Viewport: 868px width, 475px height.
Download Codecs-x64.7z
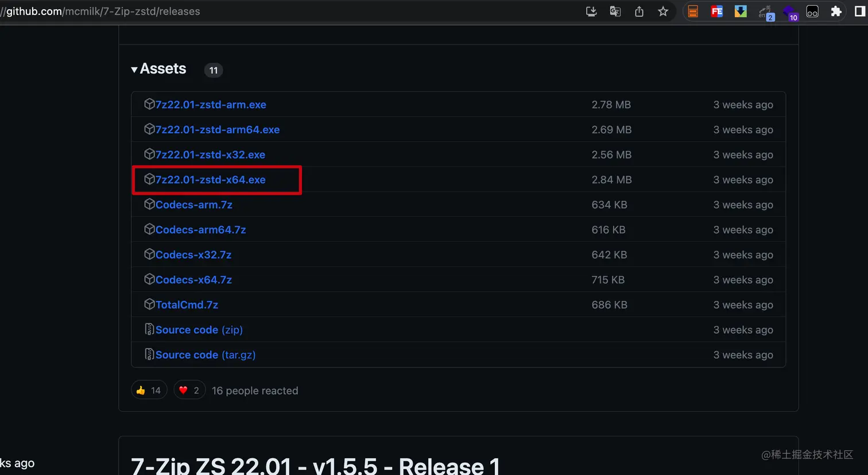pos(194,280)
